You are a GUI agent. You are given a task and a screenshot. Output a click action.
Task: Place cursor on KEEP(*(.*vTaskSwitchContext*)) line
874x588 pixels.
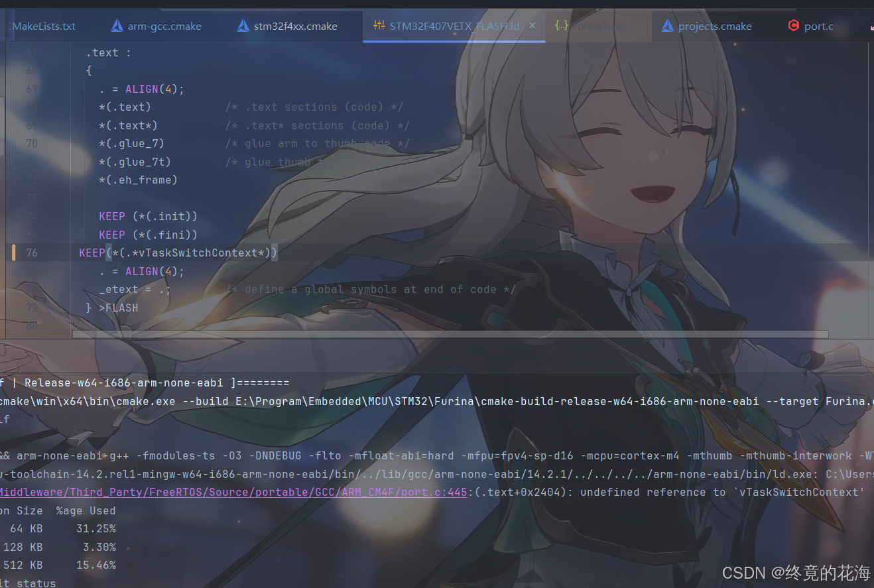178,253
